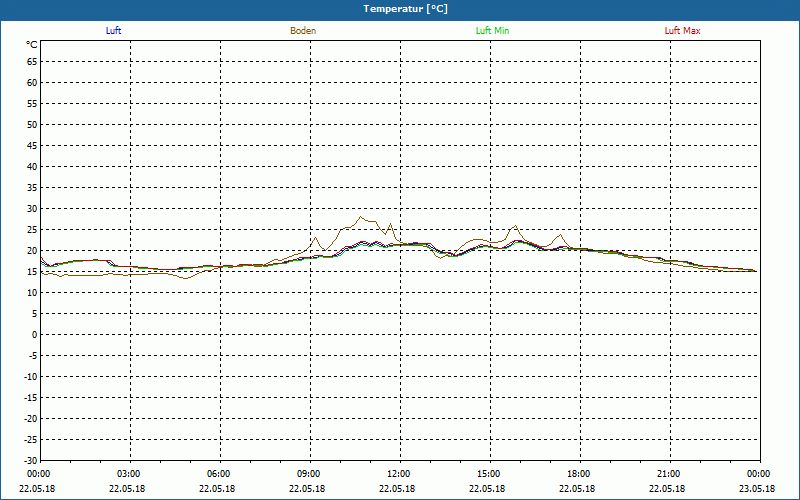
Task: Click the 21:00 time axis label
Action: pyautogui.click(x=668, y=474)
